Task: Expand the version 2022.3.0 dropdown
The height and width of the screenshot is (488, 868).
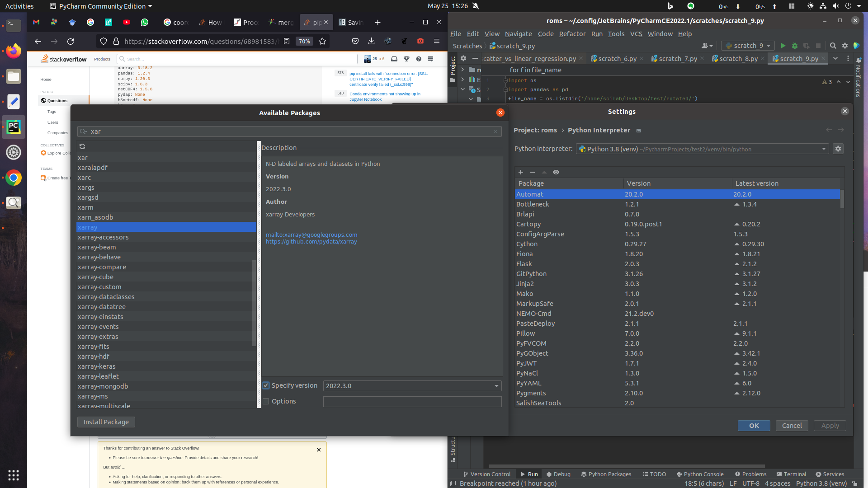Action: coord(496,386)
